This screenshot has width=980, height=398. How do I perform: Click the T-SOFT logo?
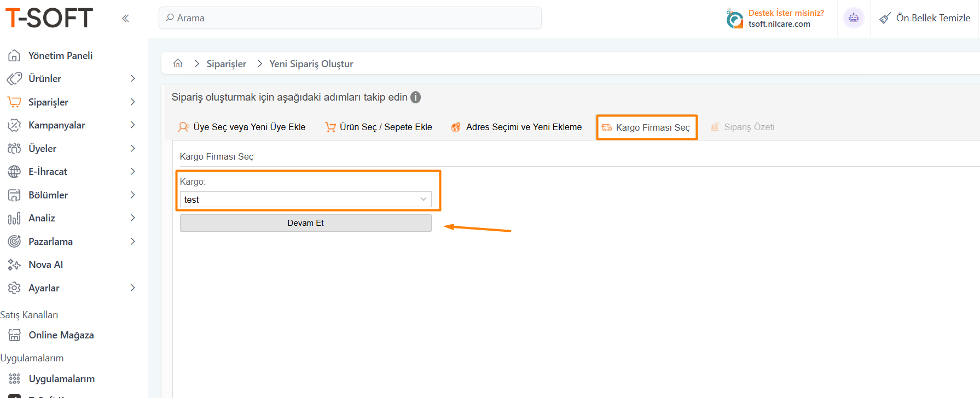click(x=49, y=18)
